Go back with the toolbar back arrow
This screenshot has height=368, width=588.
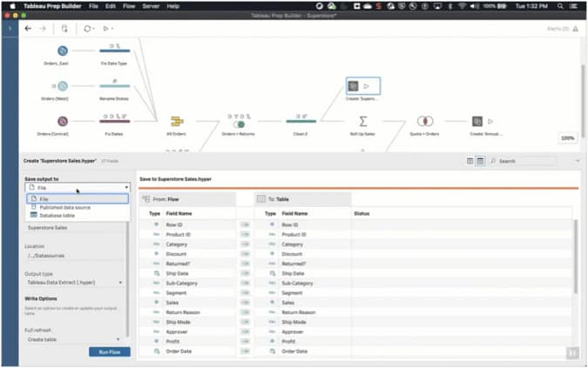28,29
